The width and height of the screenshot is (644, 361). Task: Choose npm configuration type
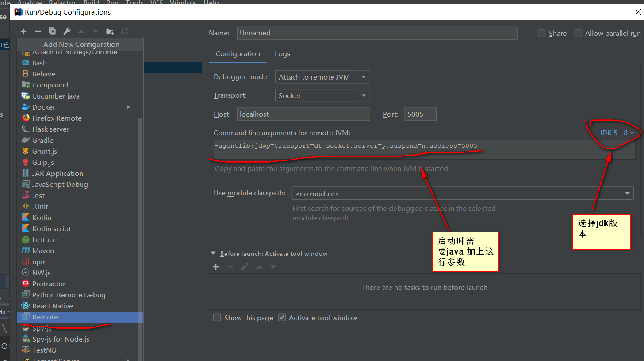80,262
